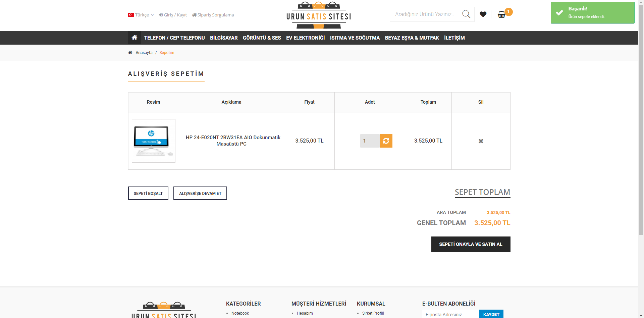Edit the quantity field for the HP PC
The height and width of the screenshot is (318, 644).
[370, 141]
